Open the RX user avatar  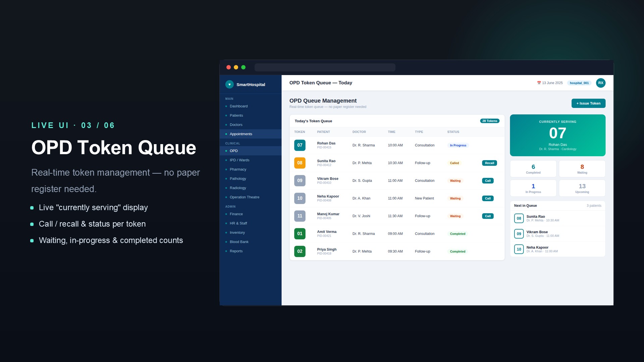coord(600,83)
